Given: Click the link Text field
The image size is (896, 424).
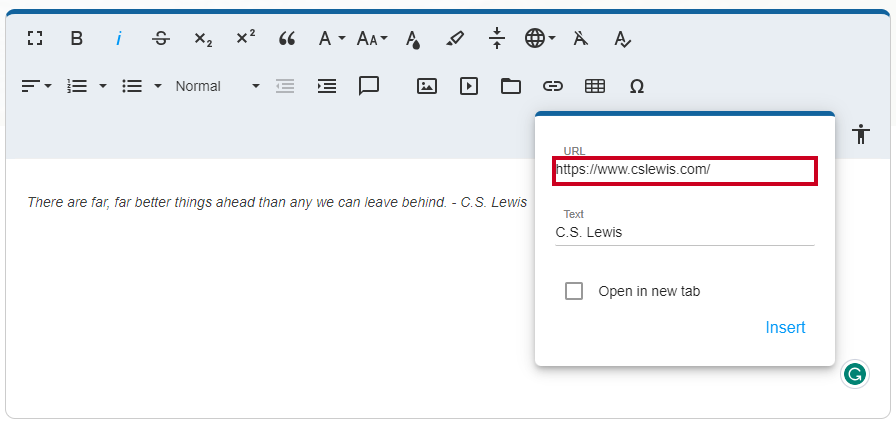Looking at the screenshot, I should pyautogui.click(x=685, y=233).
